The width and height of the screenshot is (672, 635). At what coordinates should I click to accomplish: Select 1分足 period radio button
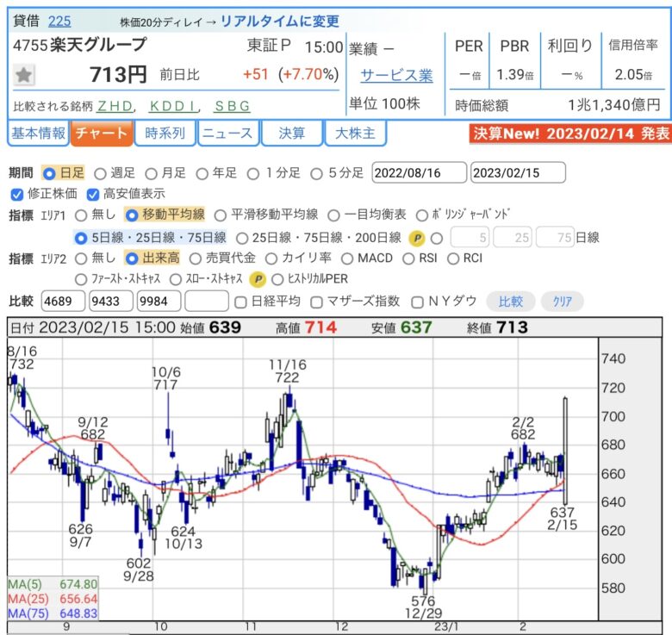click(x=252, y=173)
